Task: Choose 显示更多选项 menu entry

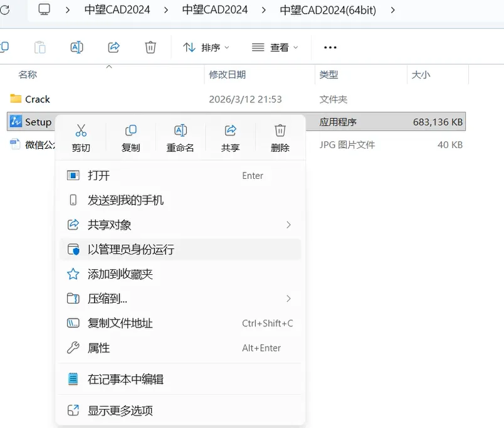Action: pyautogui.click(x=181, y=410)
